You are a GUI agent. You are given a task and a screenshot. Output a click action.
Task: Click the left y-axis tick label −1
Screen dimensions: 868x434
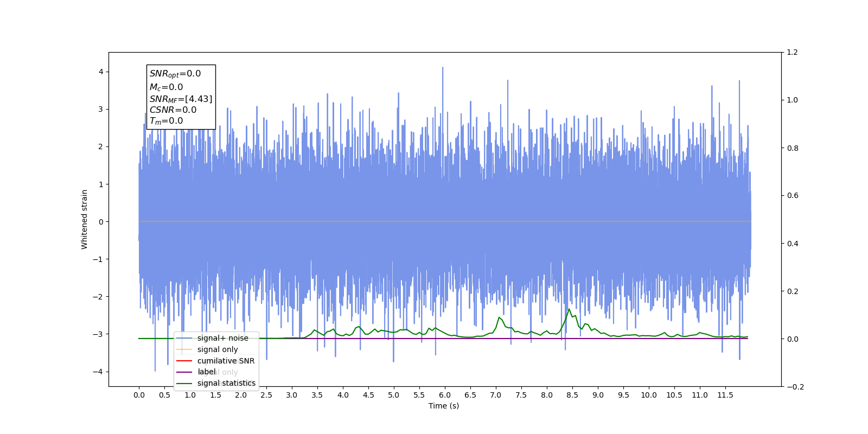tap(98, 259)
